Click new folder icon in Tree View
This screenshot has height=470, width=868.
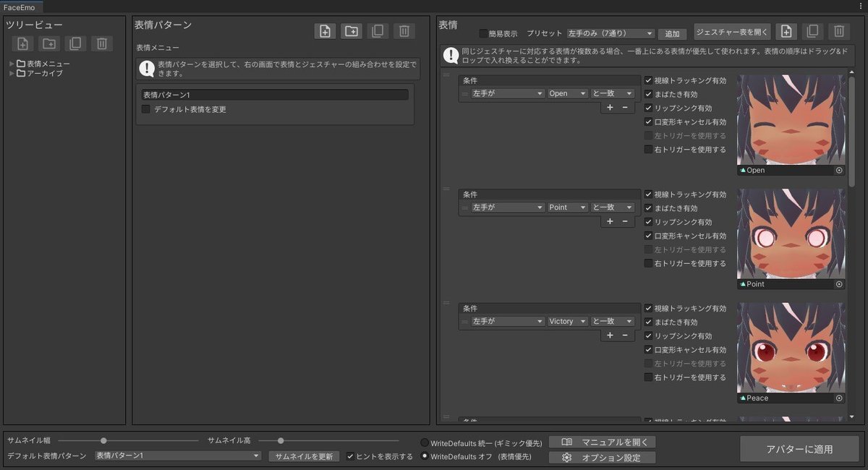49,44
